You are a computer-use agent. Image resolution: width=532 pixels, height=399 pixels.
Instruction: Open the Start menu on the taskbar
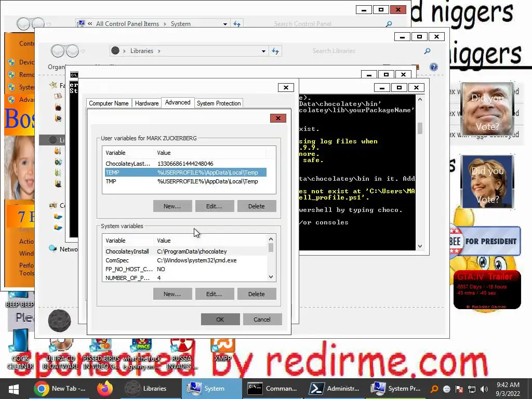tap(14, 389)
